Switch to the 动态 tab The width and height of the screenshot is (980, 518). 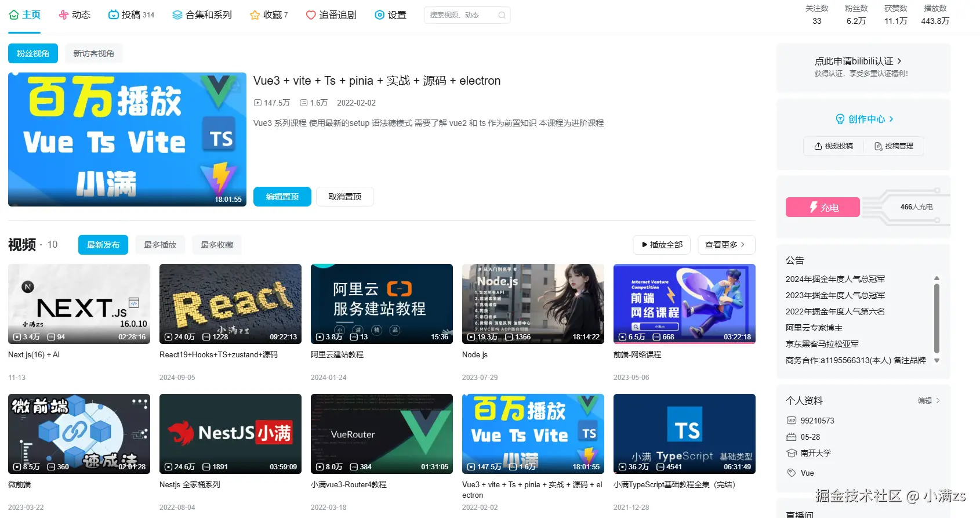coord(74,15)
